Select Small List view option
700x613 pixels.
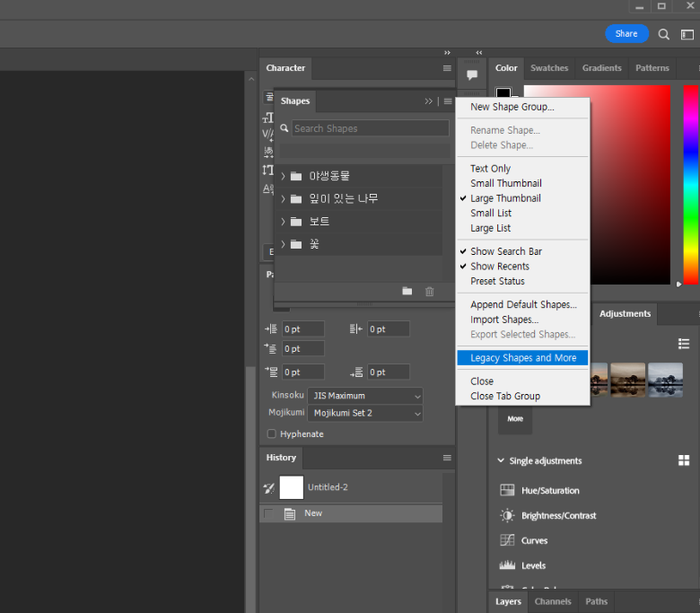(x=522, y=213)
